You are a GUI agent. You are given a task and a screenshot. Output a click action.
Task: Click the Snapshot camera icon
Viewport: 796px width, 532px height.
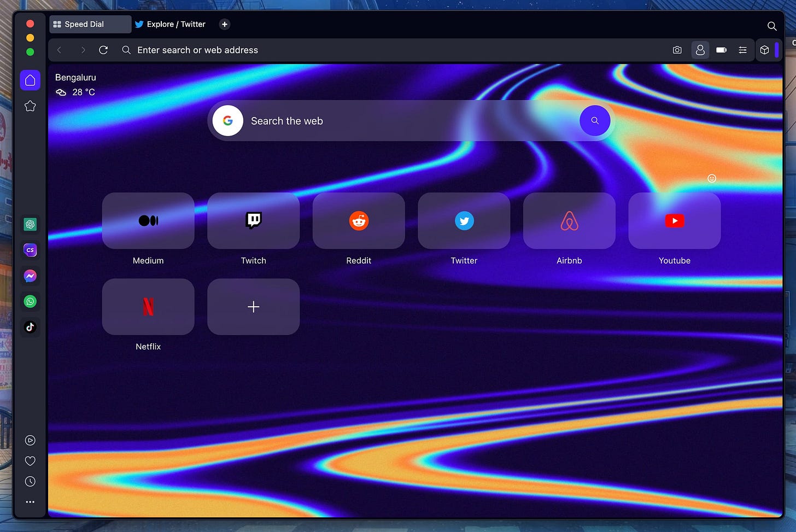click(677, 50)
